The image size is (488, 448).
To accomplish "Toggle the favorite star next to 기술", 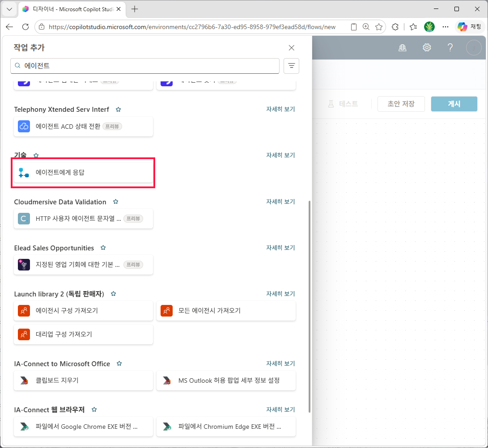I will [36, 155].
